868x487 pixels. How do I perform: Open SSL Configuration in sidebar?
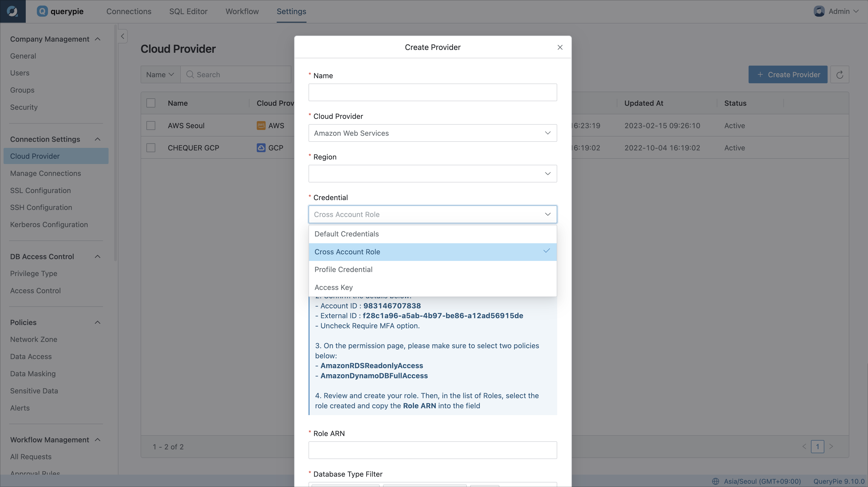(40, 191)
